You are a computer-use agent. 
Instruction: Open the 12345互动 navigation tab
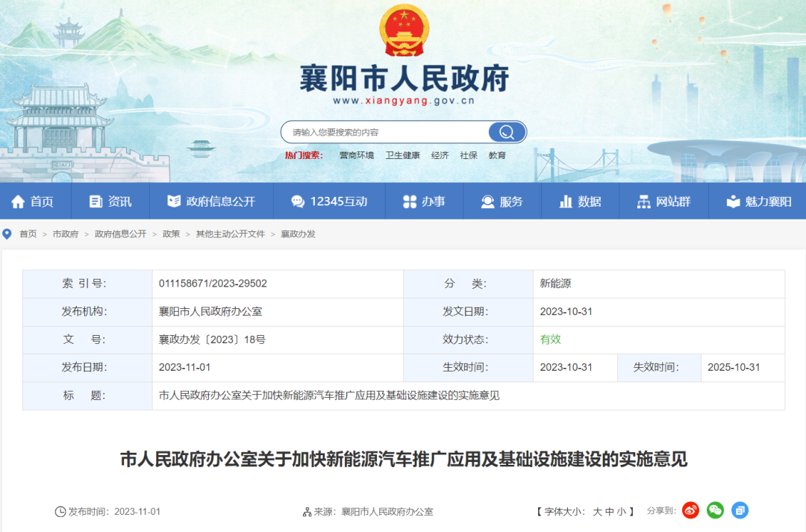click(x=330, y=201)
